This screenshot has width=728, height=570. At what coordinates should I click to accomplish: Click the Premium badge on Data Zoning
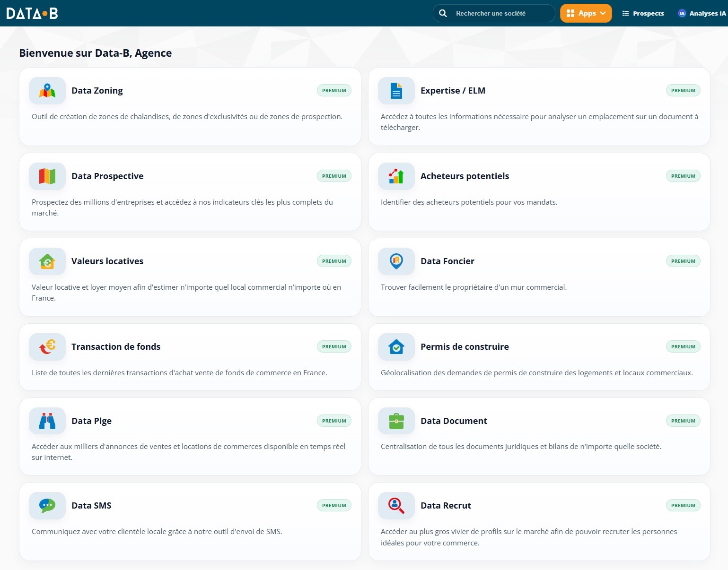(x=334, y=91)
